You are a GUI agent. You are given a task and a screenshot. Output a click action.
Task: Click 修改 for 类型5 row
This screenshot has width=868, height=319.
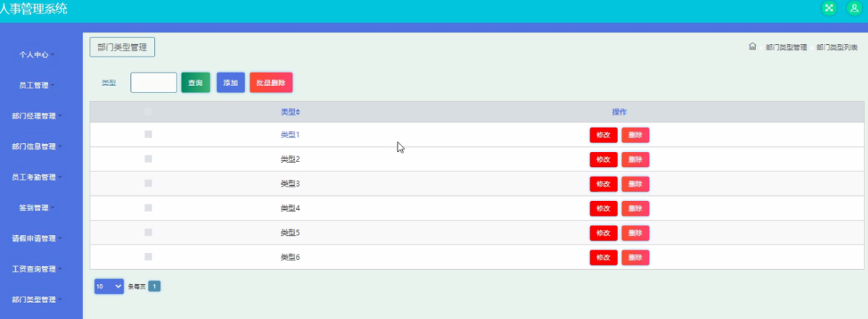pos(603,233)
